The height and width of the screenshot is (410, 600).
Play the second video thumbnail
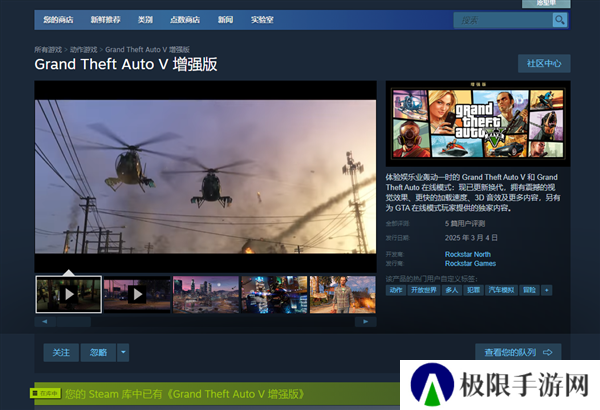point(137,294)
